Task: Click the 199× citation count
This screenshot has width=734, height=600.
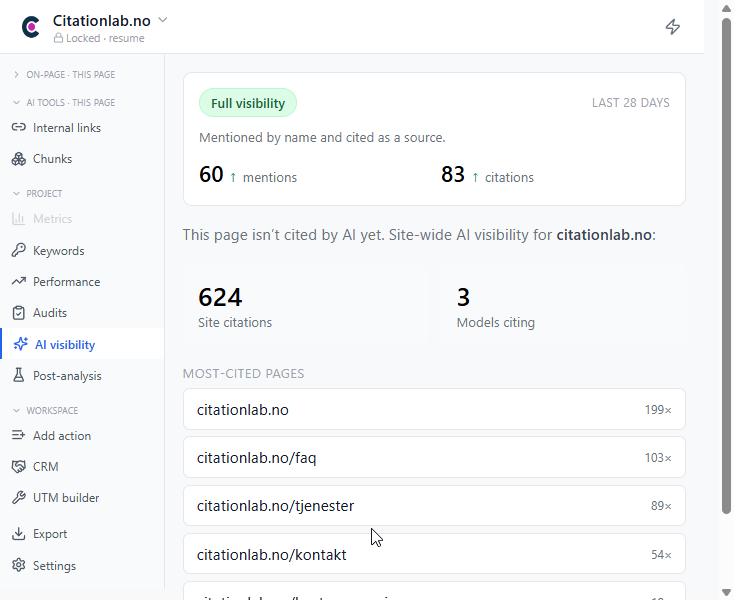Action: (x=658, y=410)
